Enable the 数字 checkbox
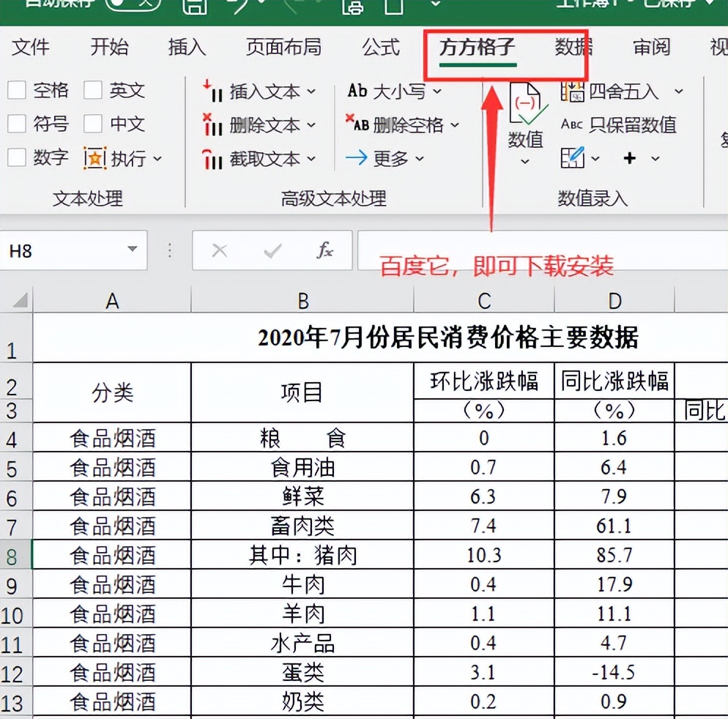728x719 pixels. (16, 157)
